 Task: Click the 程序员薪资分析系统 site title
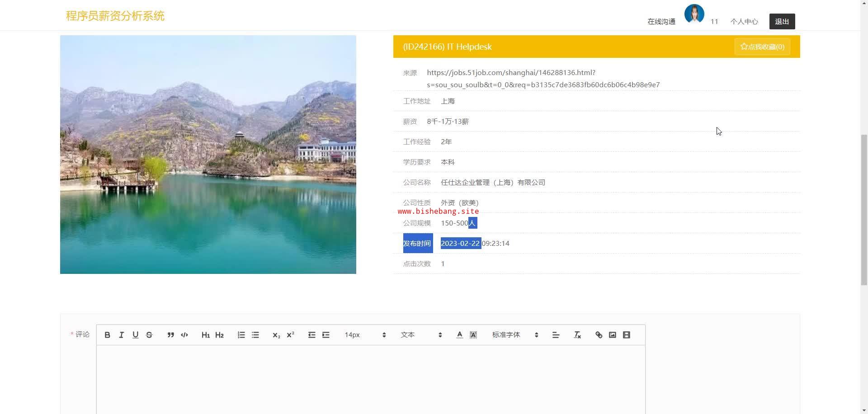[x=115, y=16]
